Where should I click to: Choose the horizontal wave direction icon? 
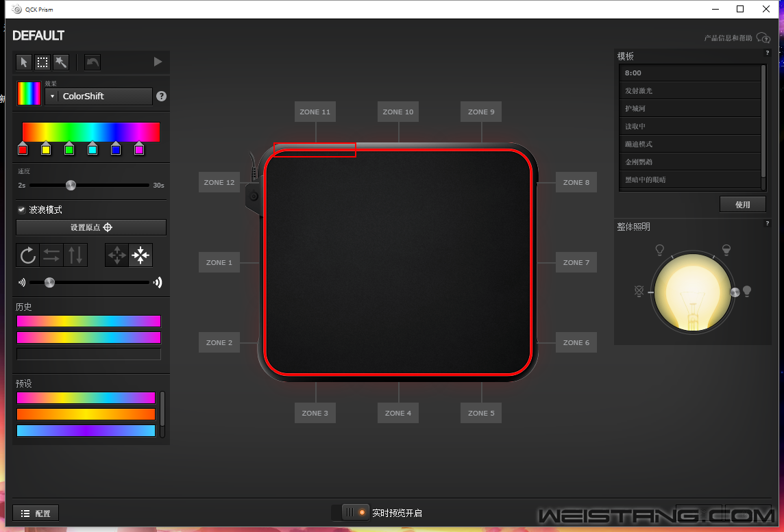point(51,255)
